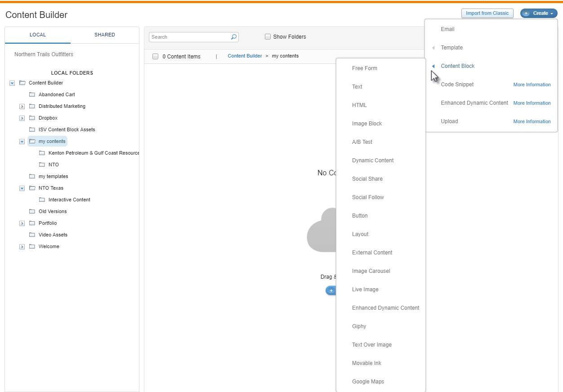Click the search magnifier icon

pyautogui.click(x=234, y=37)
